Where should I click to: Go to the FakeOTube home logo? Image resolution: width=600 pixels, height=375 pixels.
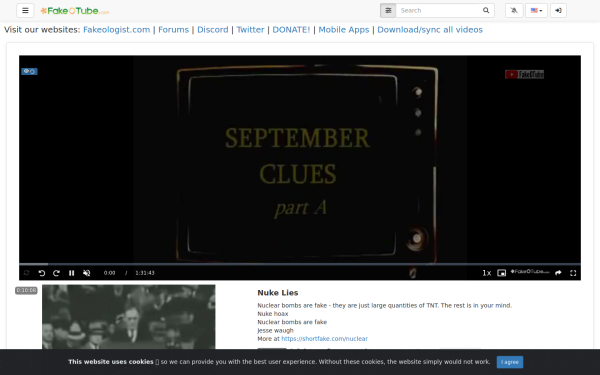tap(75, 11)
